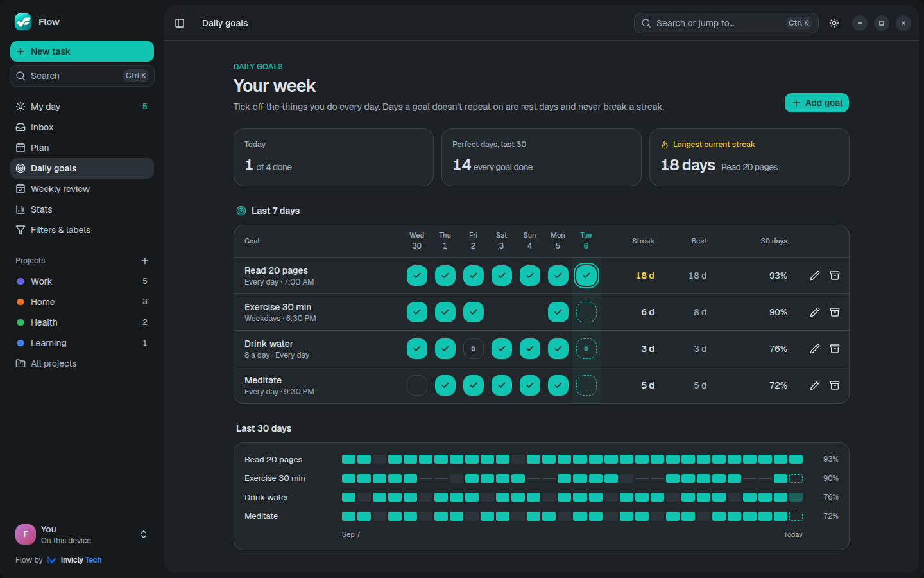Image resolution: width=924 pixels, height=578 pixels.
Task: Open the Plan view
Action: point(82,148)
